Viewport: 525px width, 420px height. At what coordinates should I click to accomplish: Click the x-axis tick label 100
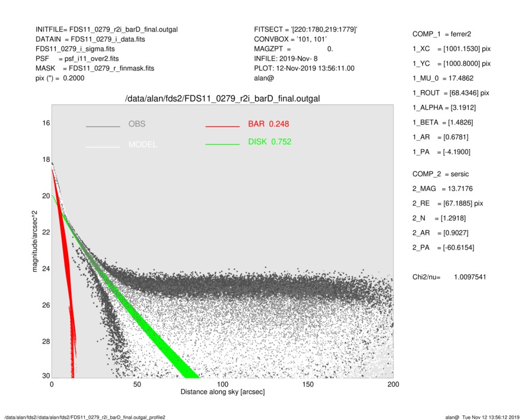222,384
